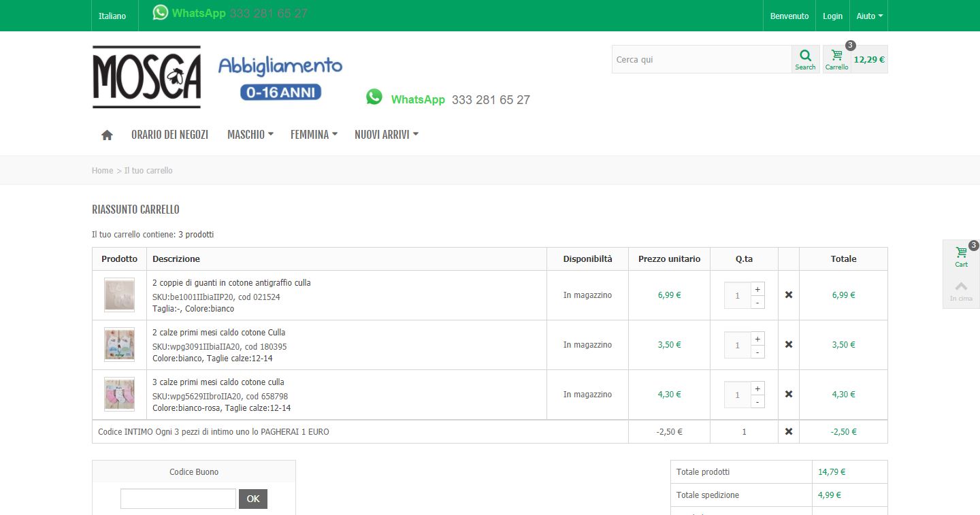Open ORARIO DEI NEGOZI page
980x515 pixels.
[169, 135]
